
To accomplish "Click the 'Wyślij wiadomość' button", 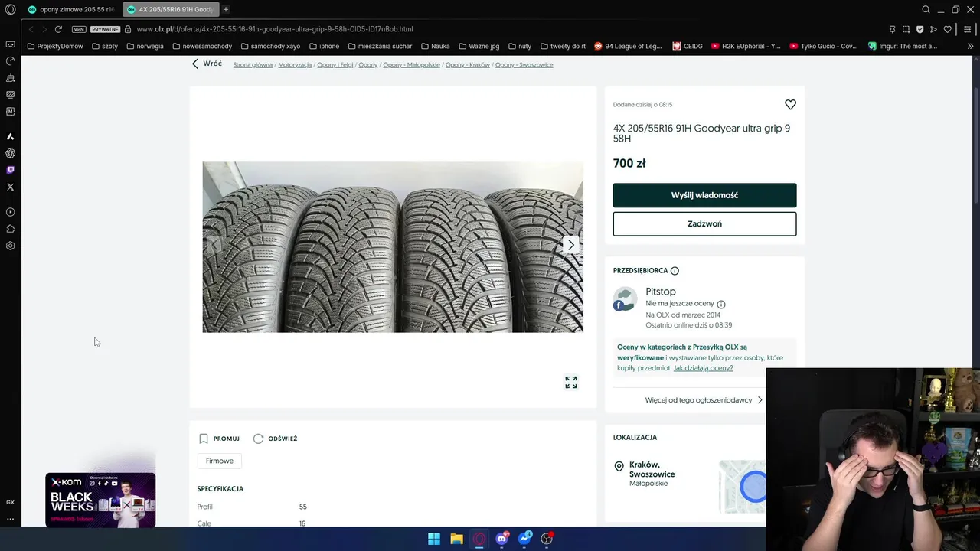I will (704, 195).
